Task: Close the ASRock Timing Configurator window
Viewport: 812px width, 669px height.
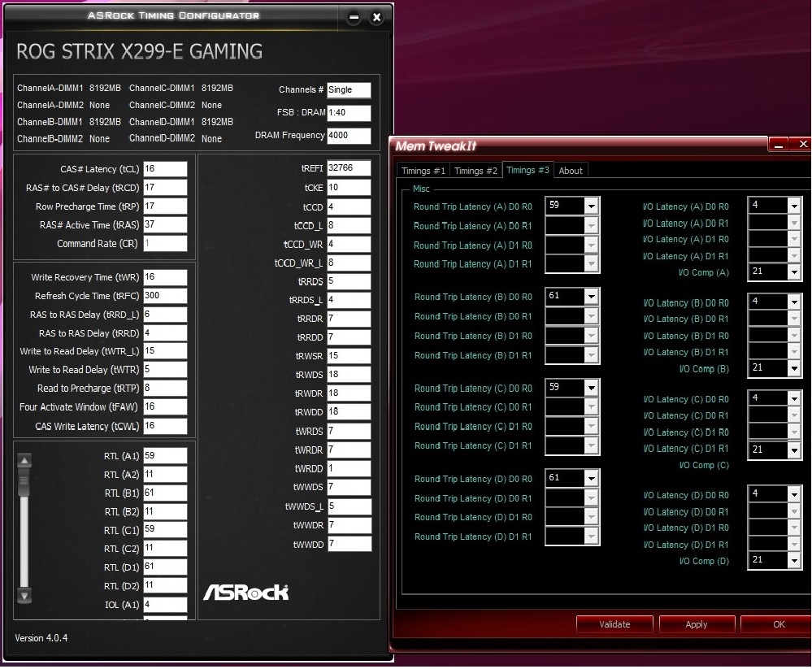Action: click(377, 17)
